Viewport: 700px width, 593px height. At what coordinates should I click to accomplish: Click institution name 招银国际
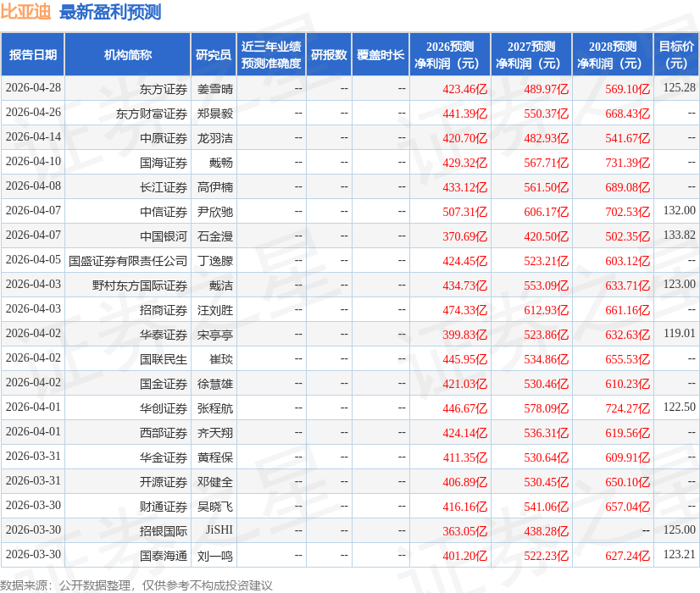(x=163, y=531)
